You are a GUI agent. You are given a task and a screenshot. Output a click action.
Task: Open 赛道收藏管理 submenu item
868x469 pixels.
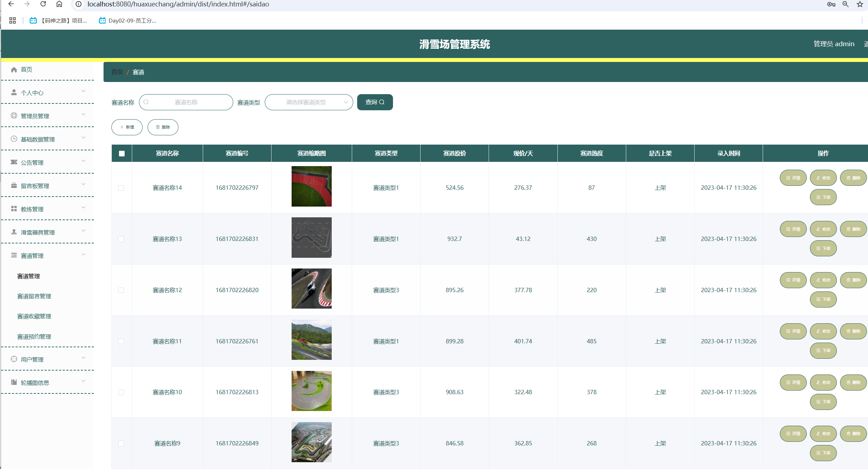(x=34, y=316)
